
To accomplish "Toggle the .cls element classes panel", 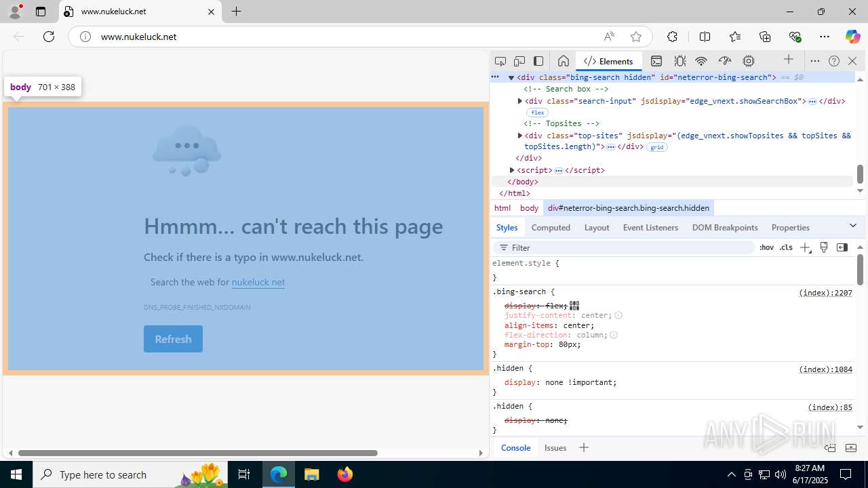I will [786, 247].
